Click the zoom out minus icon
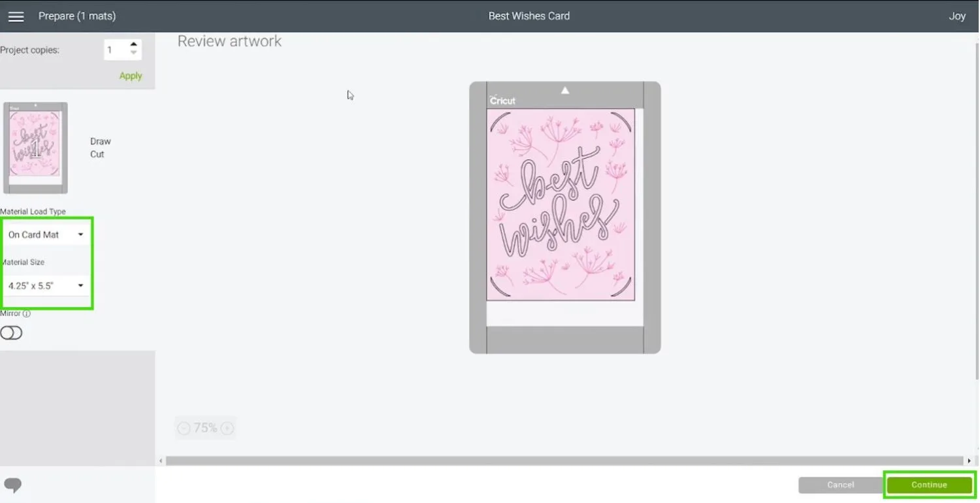Viewport: 980px width, 503px height. click(184, 428)
